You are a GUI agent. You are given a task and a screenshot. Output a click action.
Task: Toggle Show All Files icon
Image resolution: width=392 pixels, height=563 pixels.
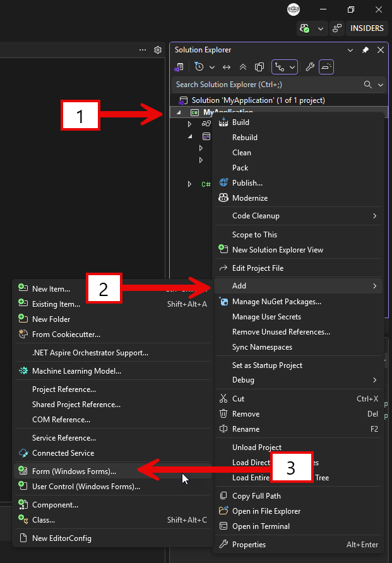tap(259, 67)
